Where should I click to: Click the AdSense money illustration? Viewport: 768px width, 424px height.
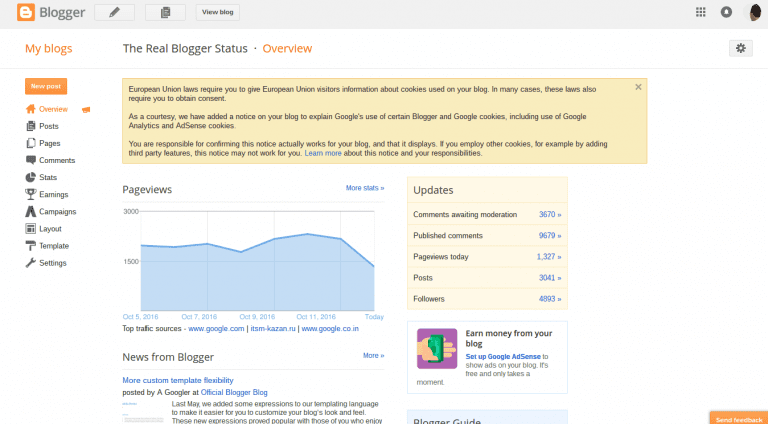pyautogui.click(x=437, y=348)
